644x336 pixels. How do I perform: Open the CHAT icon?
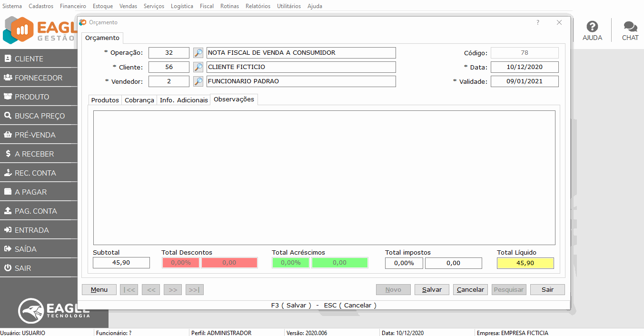[x=630, y=31]
